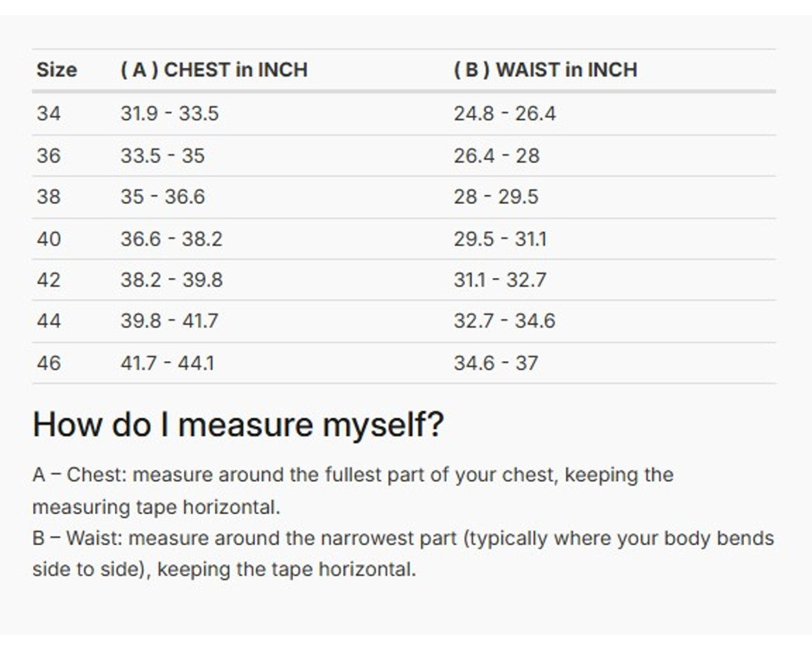This screenshot has width=812, height=650.
Task: Select chest range 38.2 - 39.8
Action: point(171,280)
